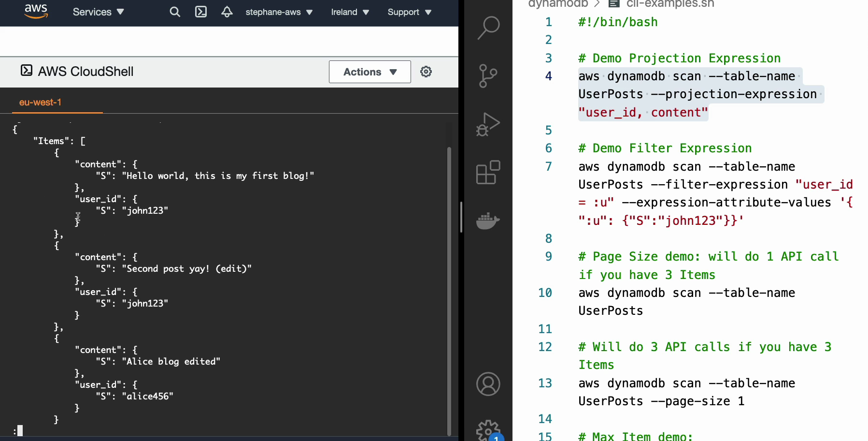This screenshot has width=868, height=441.
Task: Click the "# Demo Projection Expression" comment
Action: (679, 58)
